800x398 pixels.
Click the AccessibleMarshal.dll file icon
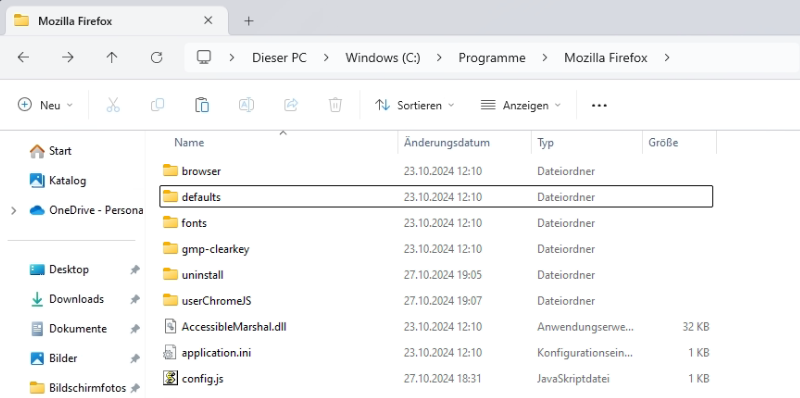pos(170,327)
